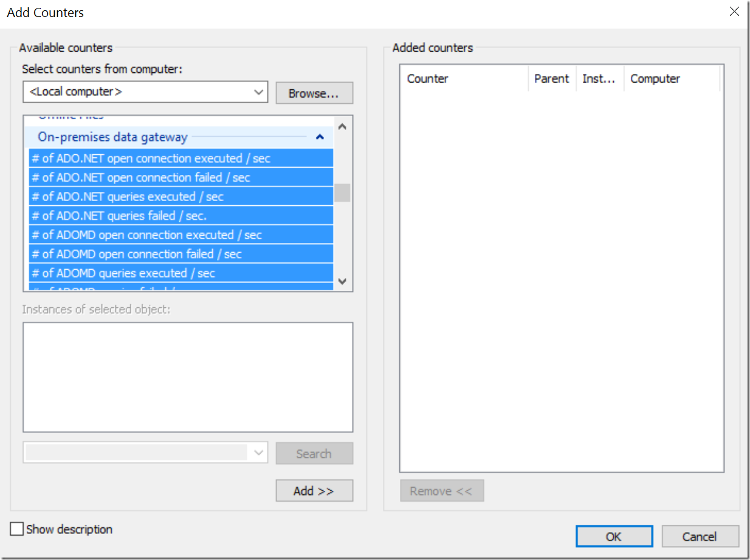The width and height of the screenshot is (750, 560).
Task: Click the Counter column header
Action: pyautogui.click(x=464, y=79)
